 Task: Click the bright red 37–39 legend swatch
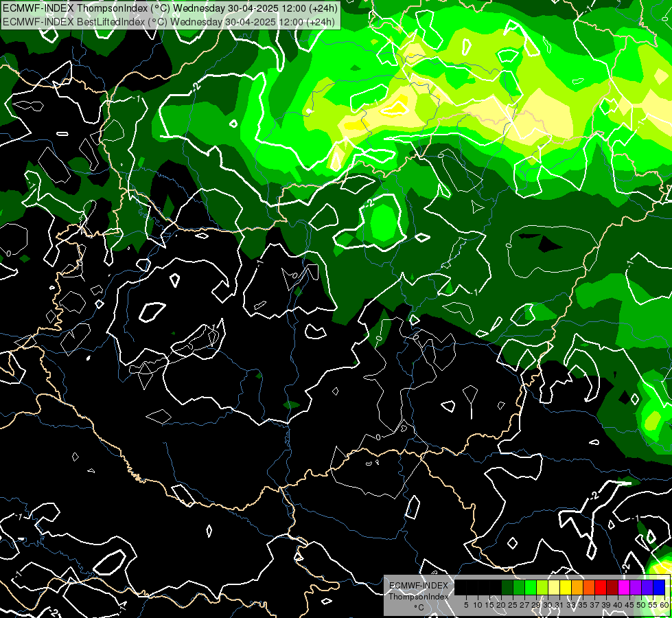(601, 587)
